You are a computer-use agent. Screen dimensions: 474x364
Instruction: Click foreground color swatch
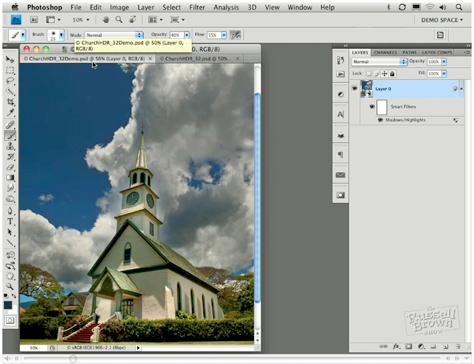point(8,305)
